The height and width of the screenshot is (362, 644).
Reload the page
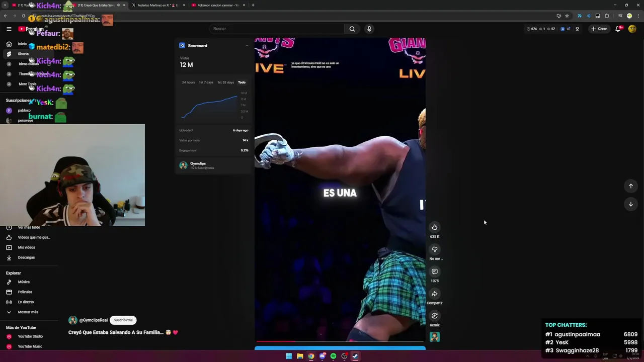coord(23,16)
